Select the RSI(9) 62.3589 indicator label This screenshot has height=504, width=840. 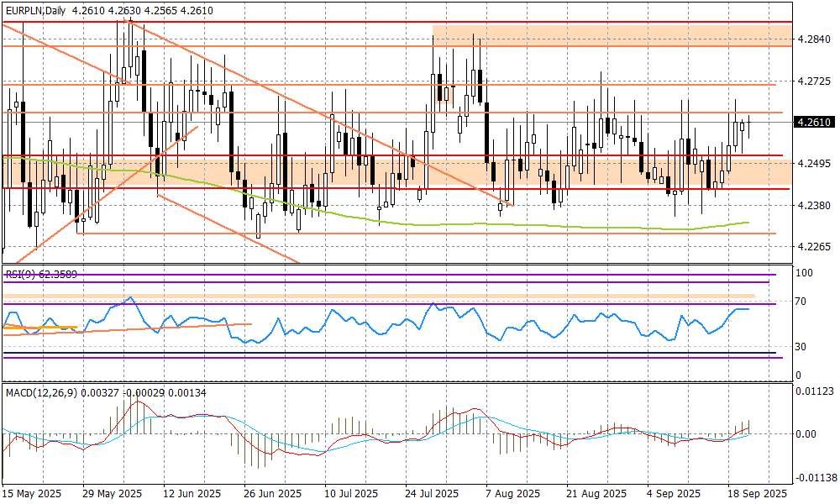pyautogui.click(x=41, y=274)
